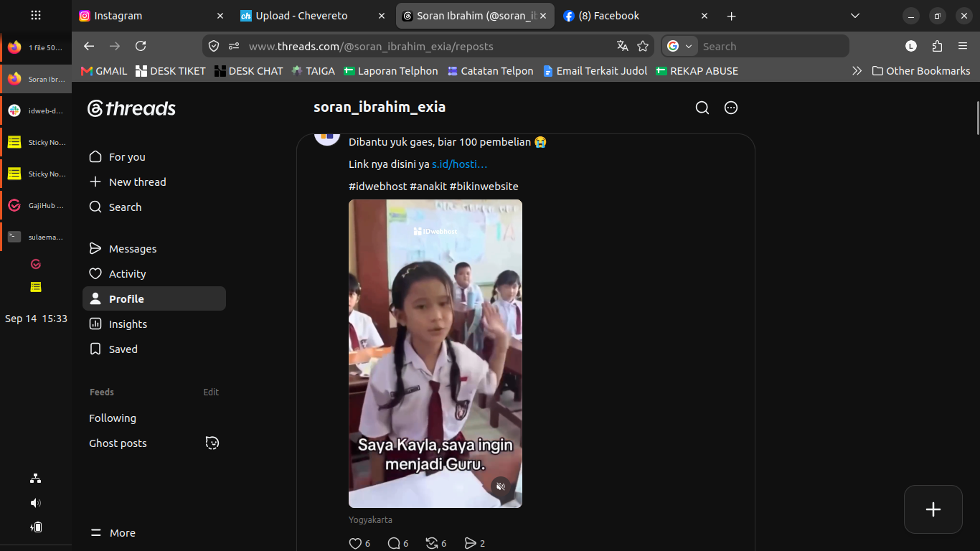Repost using the repost arrows icon
Screen dimensions: 980x551
click(432, 543)
